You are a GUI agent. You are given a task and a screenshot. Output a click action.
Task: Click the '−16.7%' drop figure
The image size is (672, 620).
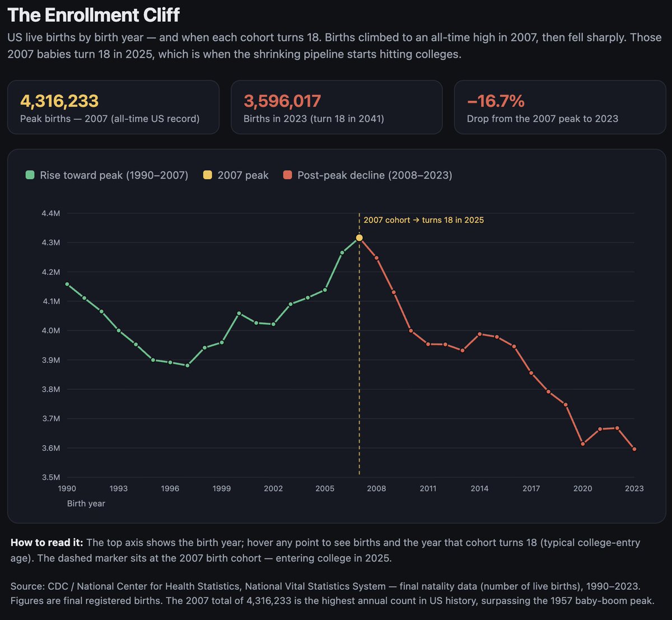[496, 101]
